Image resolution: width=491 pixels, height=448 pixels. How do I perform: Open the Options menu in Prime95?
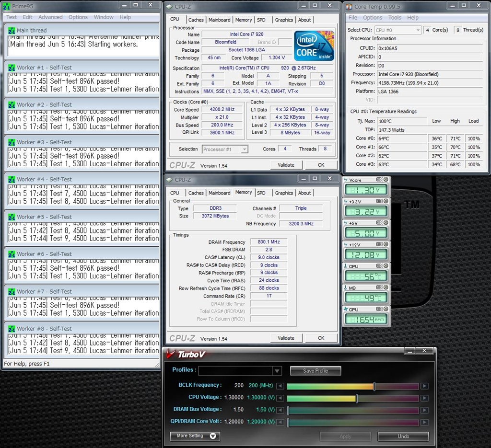pos(78,17)
